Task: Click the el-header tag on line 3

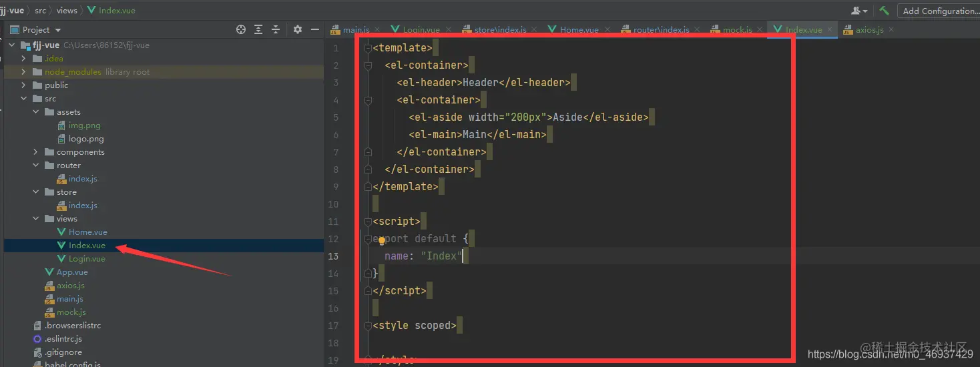Action: coord(430,83)
